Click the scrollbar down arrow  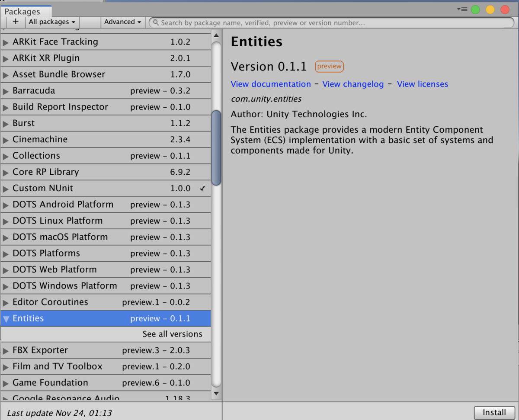[x=216, y=393]
